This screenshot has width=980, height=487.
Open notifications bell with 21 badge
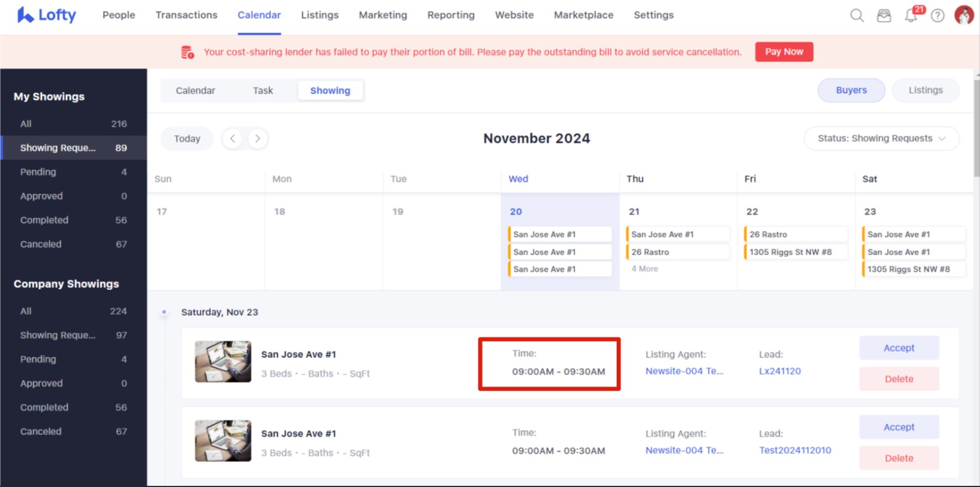[912, 15]
